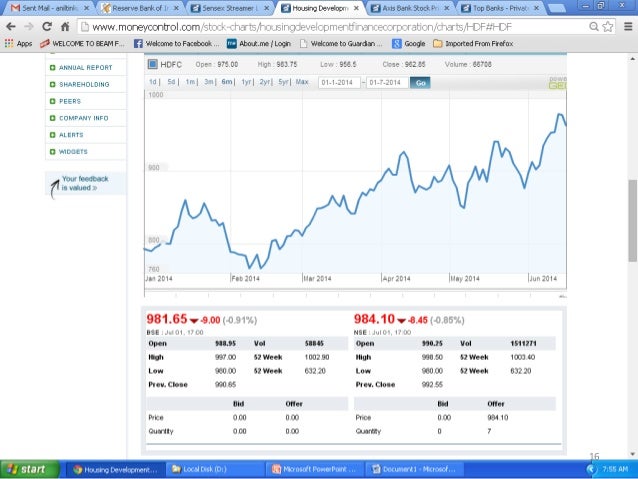Open the Chrome menu hamburger icon
Viewport: 638px width, 479px height.
(x=628, y=27)
